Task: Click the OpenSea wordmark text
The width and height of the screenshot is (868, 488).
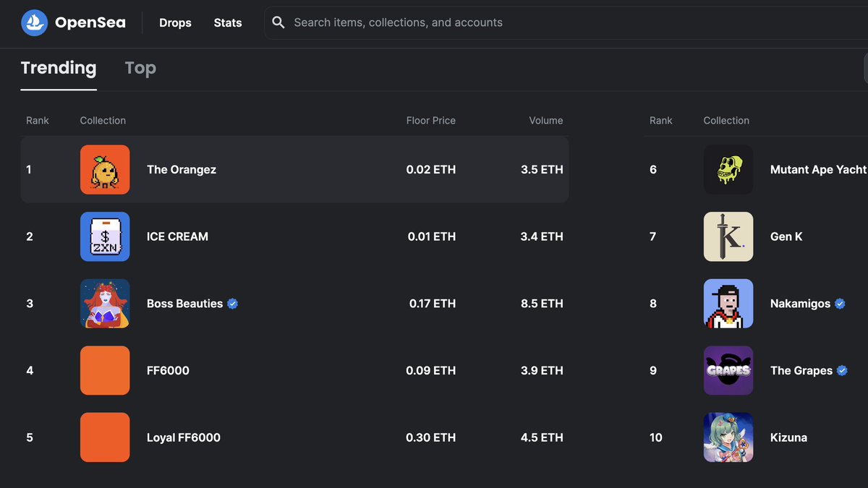Action: point(90,23)
